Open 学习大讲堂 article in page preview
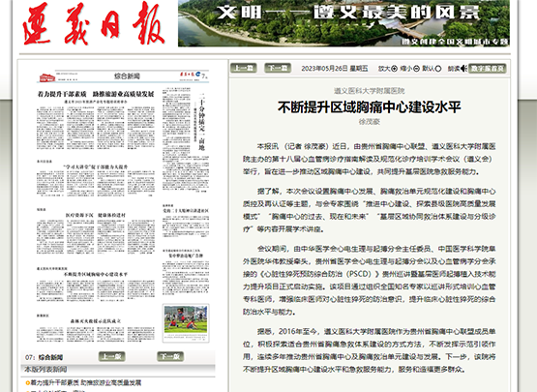The height and width of the screenshot is (392, 537). [96, 166]
